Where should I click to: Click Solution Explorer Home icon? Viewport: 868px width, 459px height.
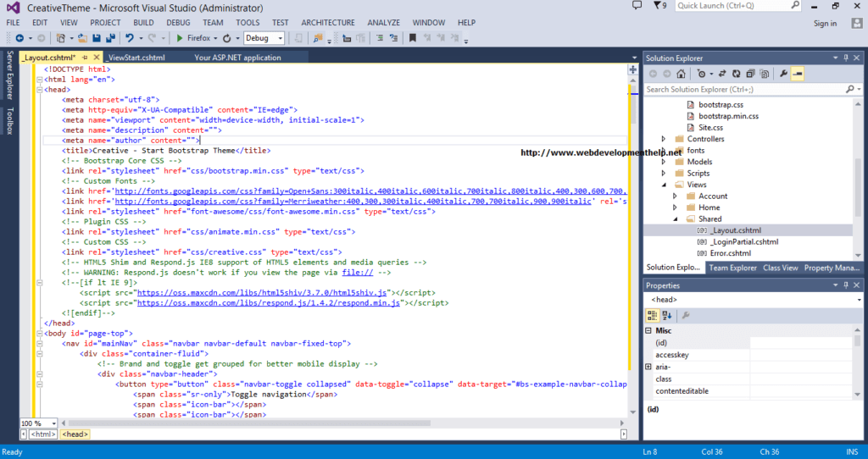coord(681,74)
